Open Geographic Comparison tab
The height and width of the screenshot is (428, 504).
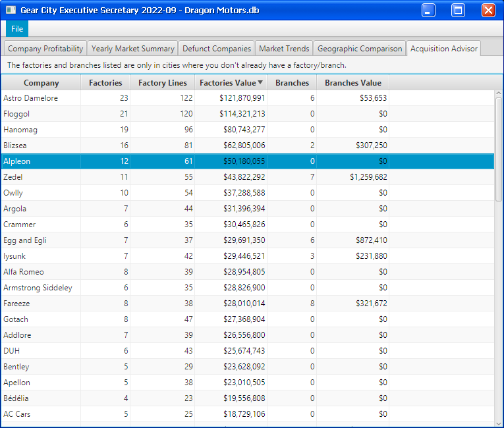(360, 49)
